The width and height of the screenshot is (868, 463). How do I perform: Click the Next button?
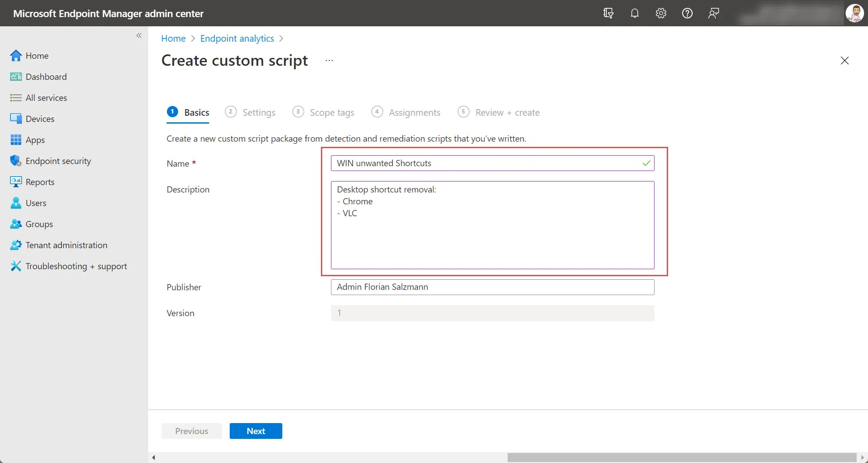click(256, 431)
